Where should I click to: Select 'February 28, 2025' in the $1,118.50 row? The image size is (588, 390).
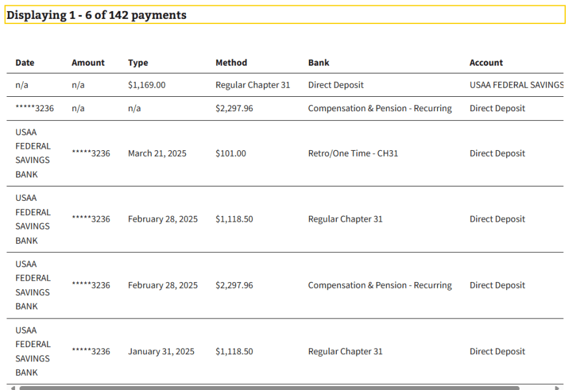tap(163, 219)
